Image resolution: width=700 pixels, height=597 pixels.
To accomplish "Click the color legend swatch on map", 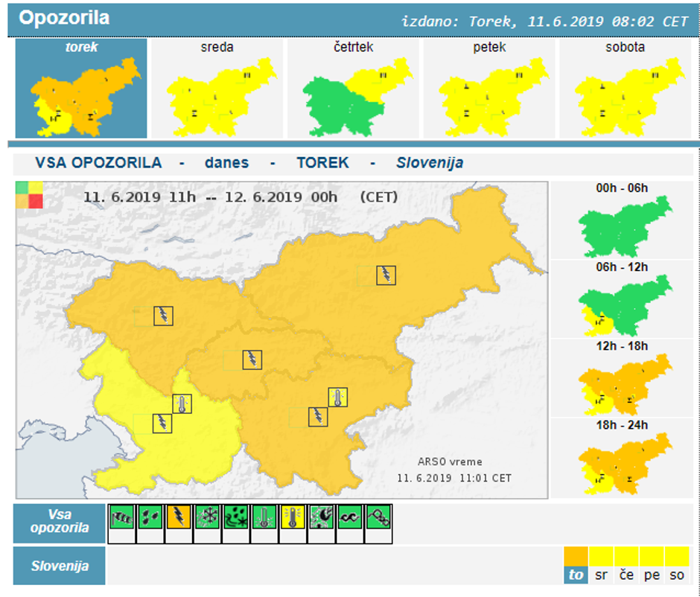I will point(30,195).
